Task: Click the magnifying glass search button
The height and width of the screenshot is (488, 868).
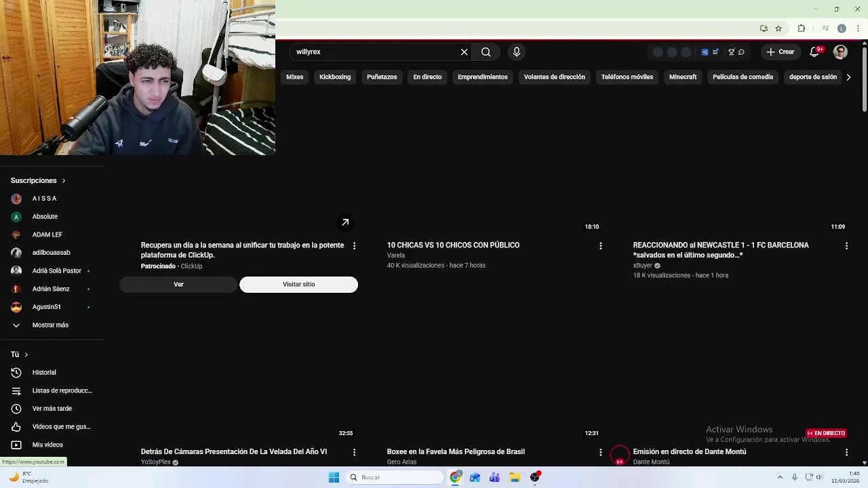Action: tap(486, 52)
